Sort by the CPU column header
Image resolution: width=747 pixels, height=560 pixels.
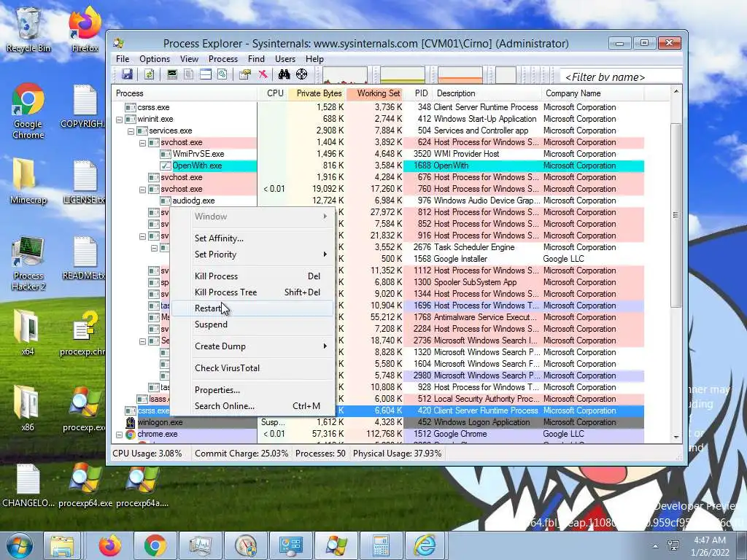(273, 93)
